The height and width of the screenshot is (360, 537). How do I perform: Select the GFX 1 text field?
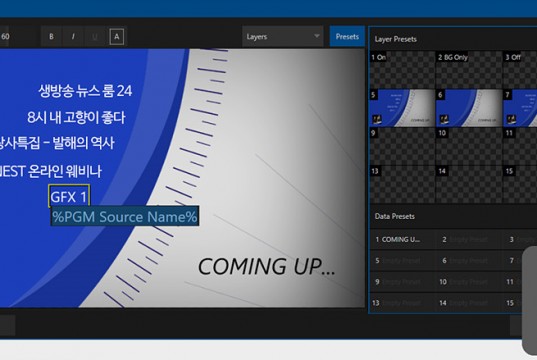(69, 196)
